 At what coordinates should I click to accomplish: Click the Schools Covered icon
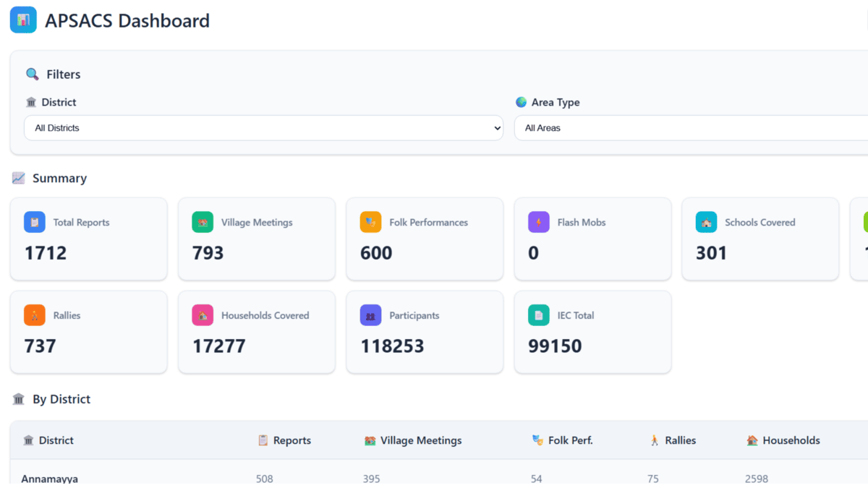706,222
